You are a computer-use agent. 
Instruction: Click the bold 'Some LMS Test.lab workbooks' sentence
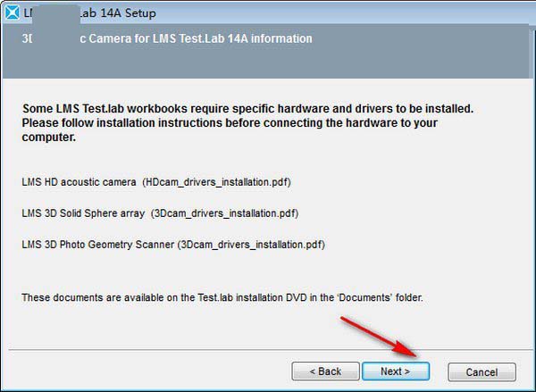click(x=247, y=109)
